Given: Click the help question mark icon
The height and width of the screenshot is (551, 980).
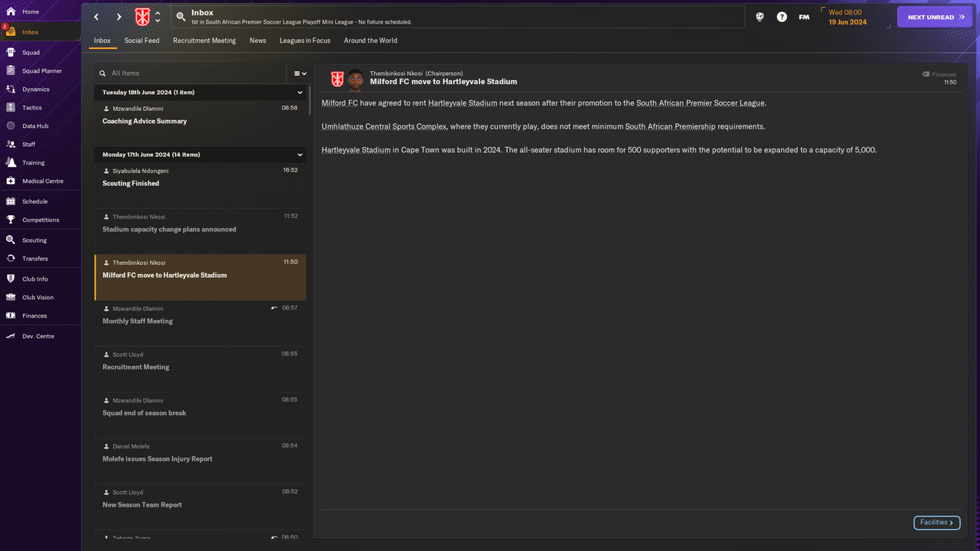Looking at the screenshot, I should (782, 17).
